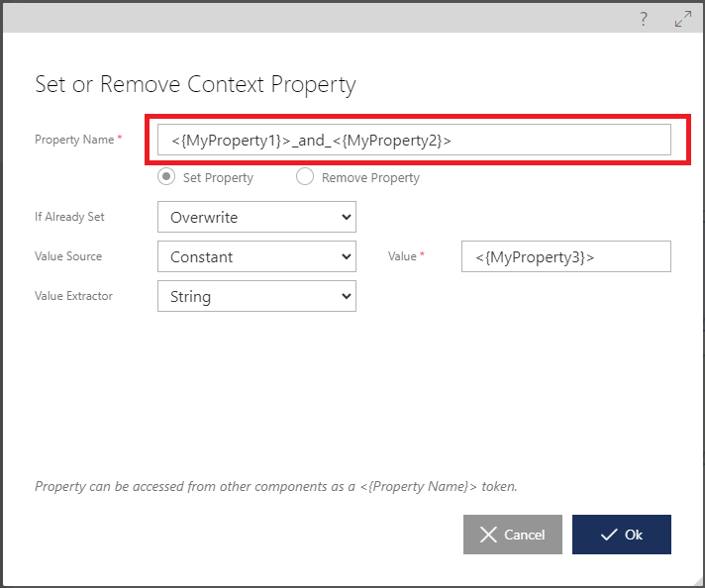Focus the Property Name text field
The image size is (705, 588).
[414, 141]
